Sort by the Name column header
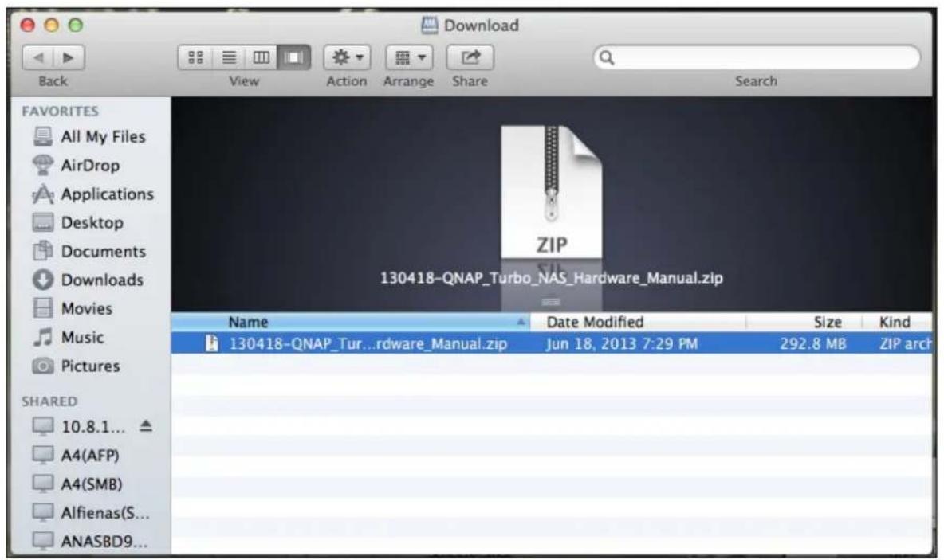The width and height of the screenshot is (944, 560). pos(350,323)
